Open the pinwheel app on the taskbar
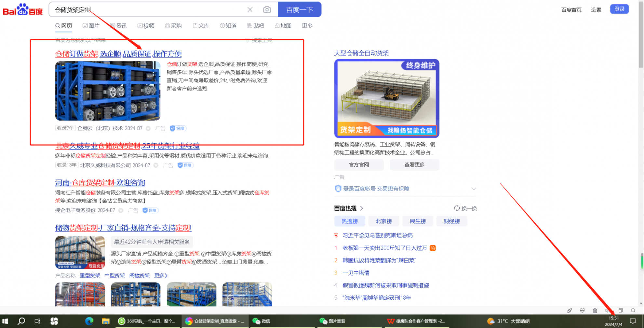644x328 pixels. tap(54, 321)
